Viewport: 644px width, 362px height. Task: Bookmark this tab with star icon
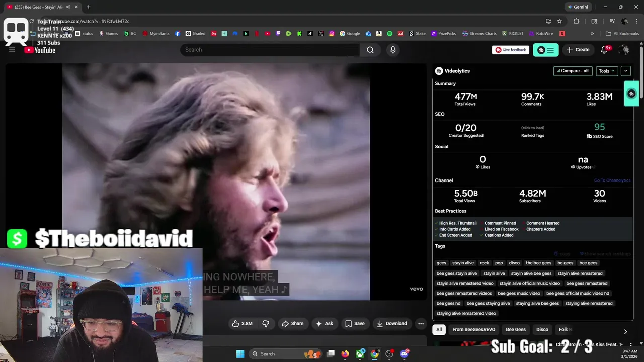(559, 21)
